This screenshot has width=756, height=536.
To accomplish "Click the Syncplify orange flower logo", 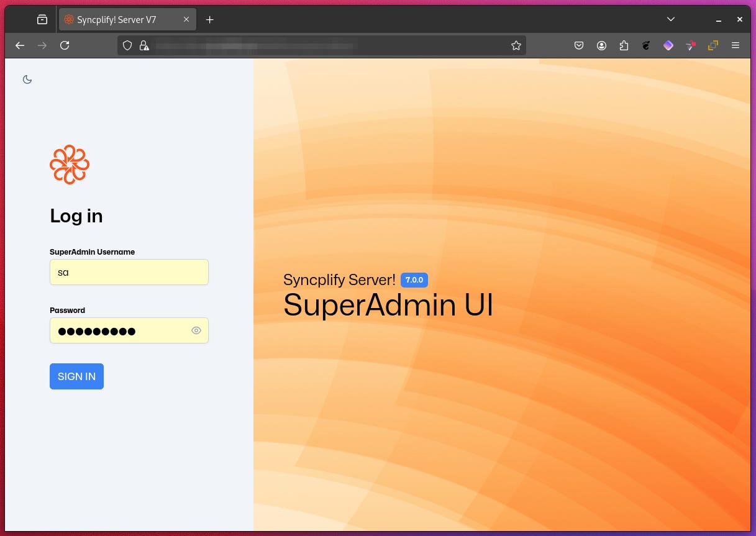I will pos(70,165).
